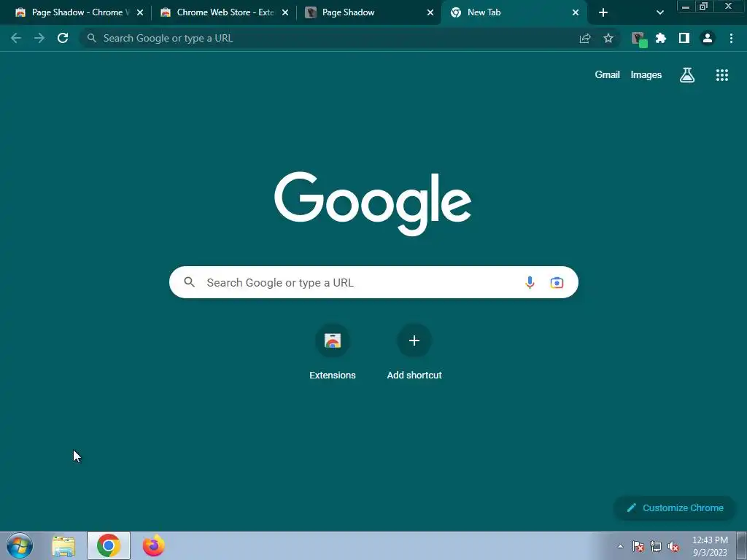Reload the current page
The height and width of the screenshot is (560, 747).
click(63, 38)
